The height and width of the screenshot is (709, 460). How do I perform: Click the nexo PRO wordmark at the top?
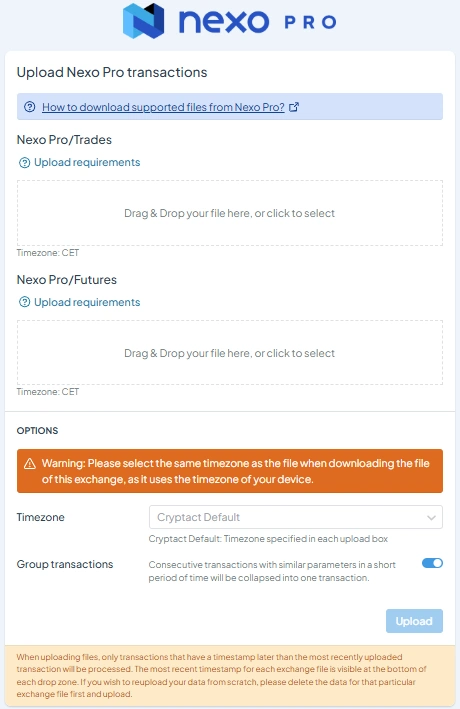tap(258, 22)
